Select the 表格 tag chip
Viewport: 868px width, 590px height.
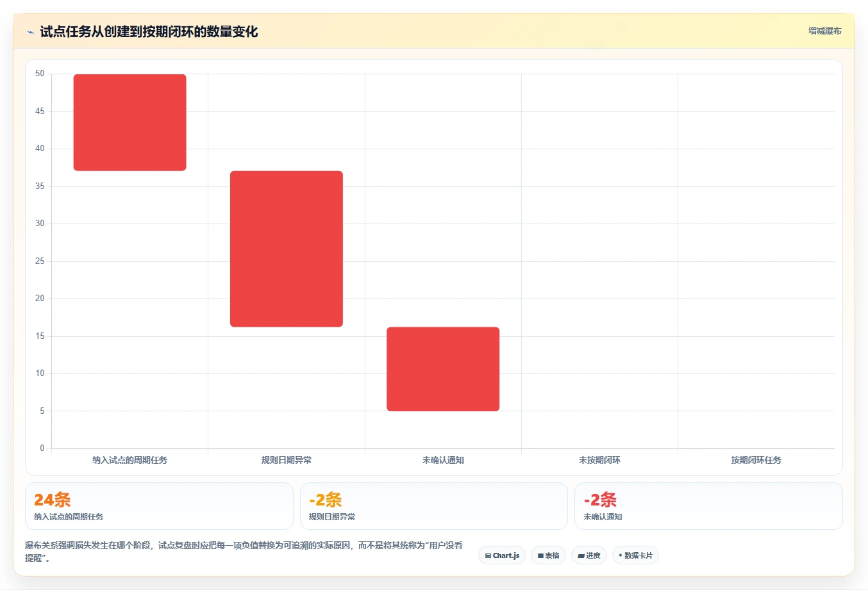pyautogui.click(x=548, y=555)
